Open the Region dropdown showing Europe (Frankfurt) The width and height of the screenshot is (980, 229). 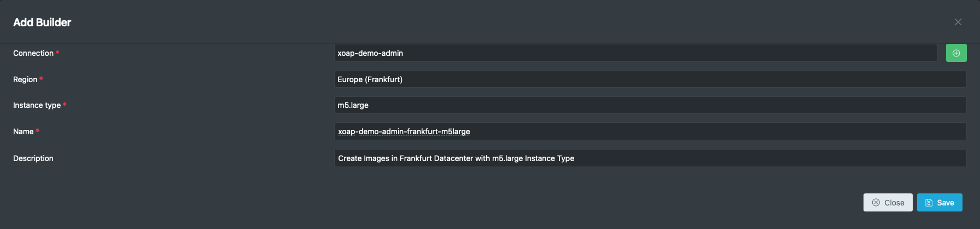pos(650,79)
